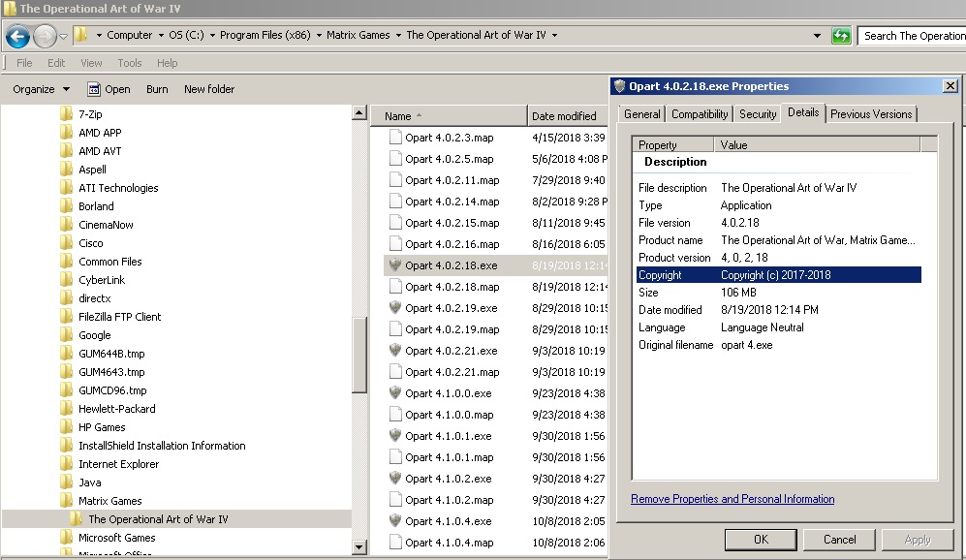Open the View menu
Screen dimensions: 966x560
tap(91, 63)
